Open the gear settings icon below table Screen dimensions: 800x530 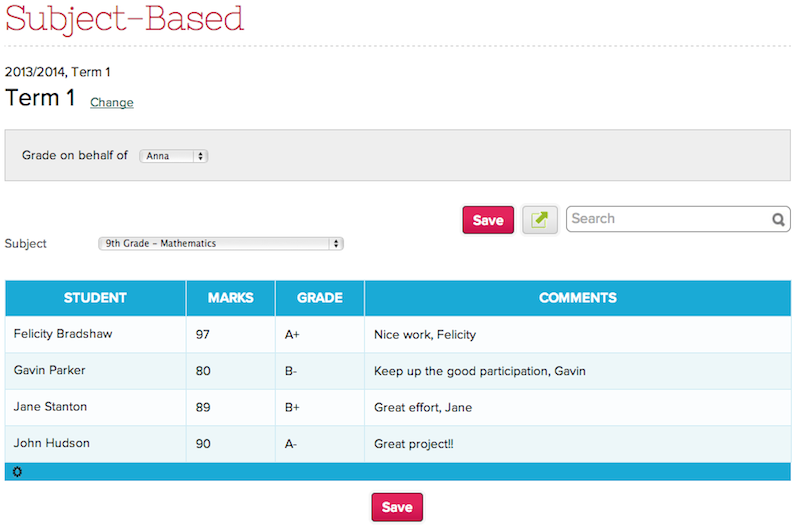click(x=17, y=472)
